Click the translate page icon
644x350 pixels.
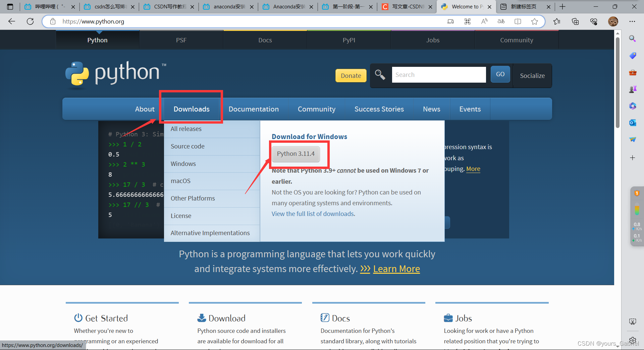(501, 21)
